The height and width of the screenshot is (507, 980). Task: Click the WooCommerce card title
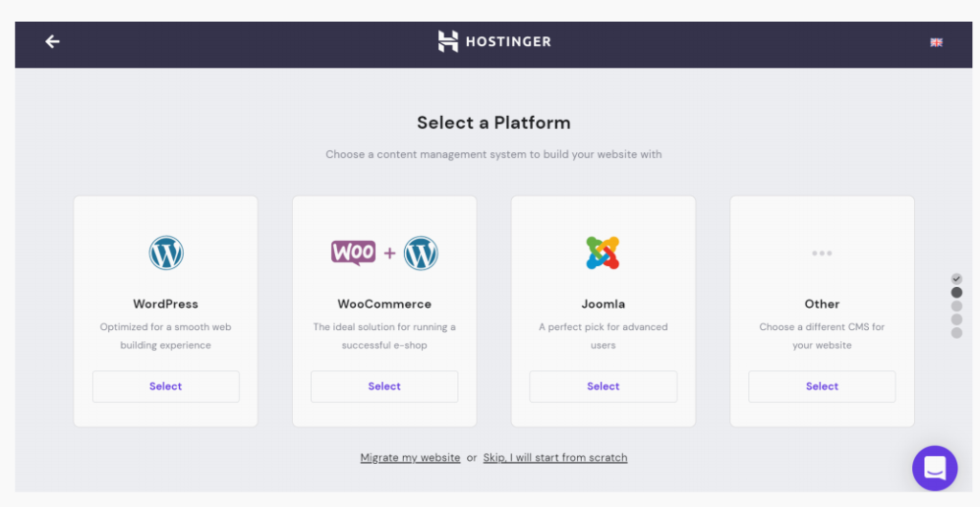point(385,304)
